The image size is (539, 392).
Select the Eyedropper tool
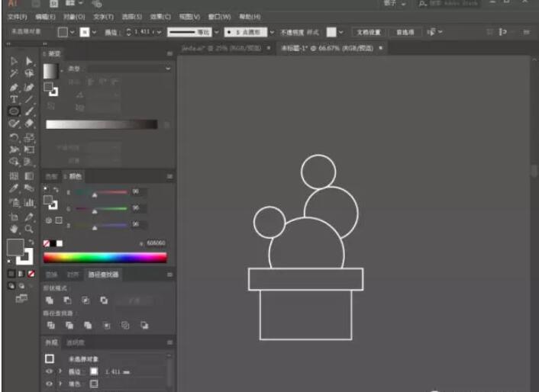(x=14, y=189)
